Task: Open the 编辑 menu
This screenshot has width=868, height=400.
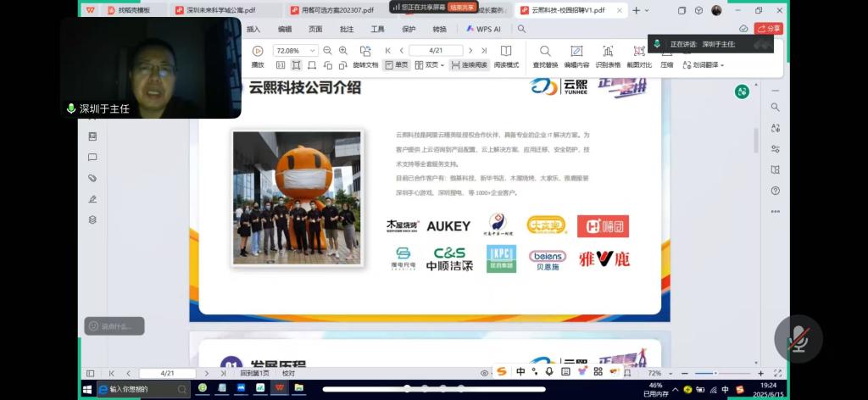Action: [x=285, y=29]
